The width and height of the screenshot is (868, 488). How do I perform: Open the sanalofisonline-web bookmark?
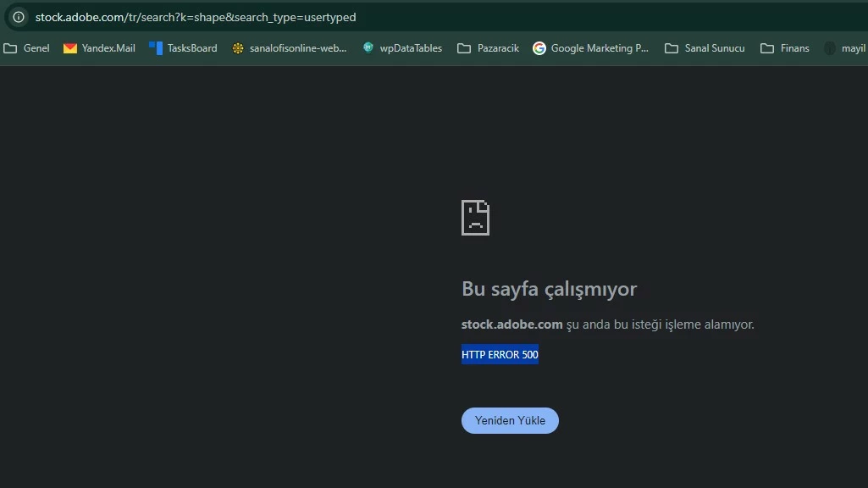(x=290, y=48)
